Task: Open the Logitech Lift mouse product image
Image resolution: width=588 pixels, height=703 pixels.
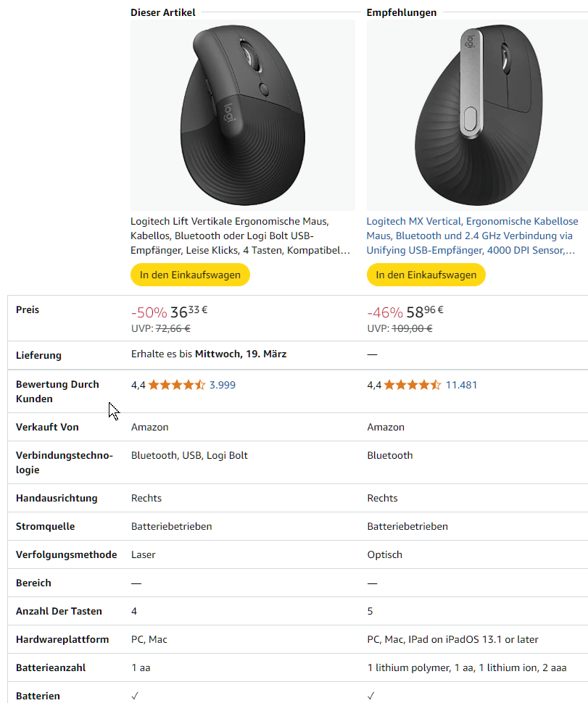Action: pos(242,116)
